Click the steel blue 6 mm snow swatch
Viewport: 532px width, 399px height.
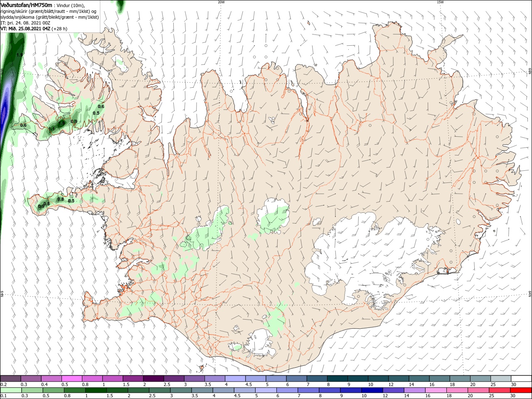tap(297, 379)
